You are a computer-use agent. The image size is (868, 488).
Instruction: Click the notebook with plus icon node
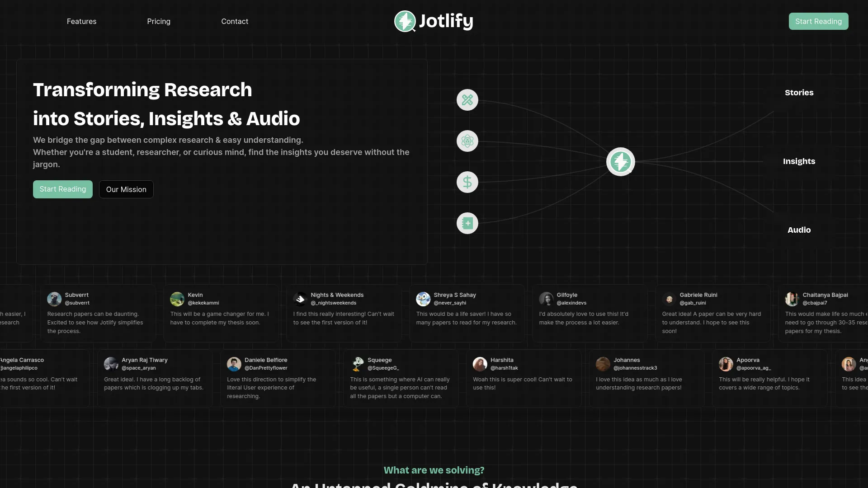pos(467,223)
